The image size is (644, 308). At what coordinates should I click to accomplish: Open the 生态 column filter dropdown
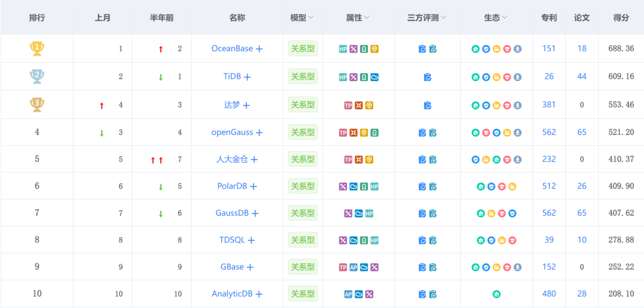504,18
